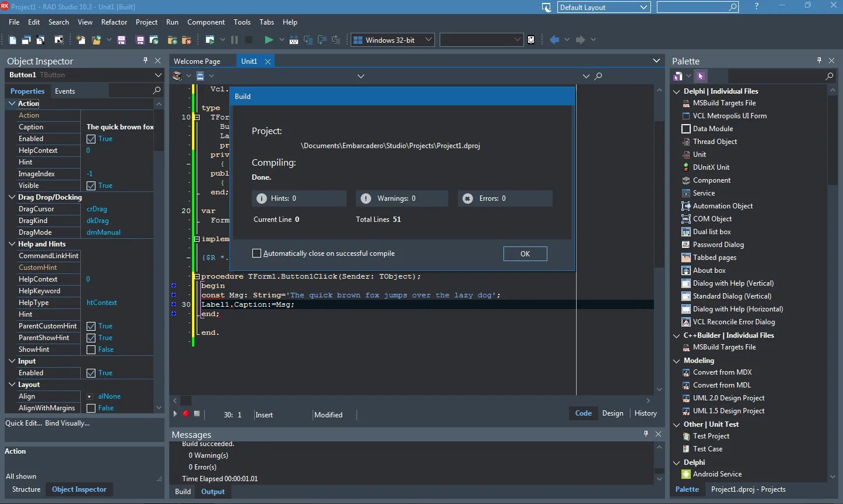The width and height of the screenshot is (843, 504).
Task: Click the title bar help question mark
Action: click(756, 6)
